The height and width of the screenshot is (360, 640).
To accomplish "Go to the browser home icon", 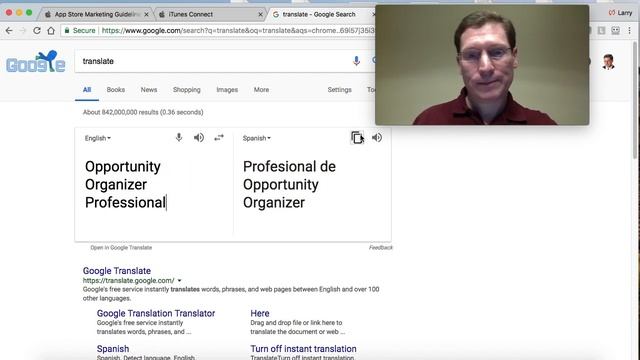I will coord(51,31).
